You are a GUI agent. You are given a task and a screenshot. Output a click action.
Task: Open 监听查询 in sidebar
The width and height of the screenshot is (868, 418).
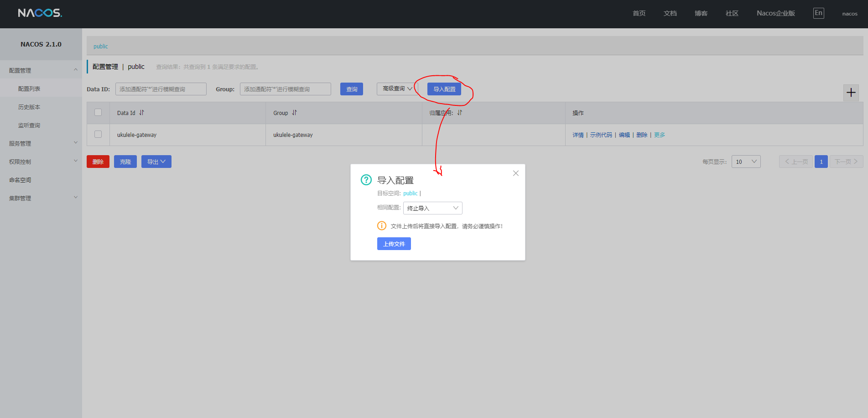(29, 125)
